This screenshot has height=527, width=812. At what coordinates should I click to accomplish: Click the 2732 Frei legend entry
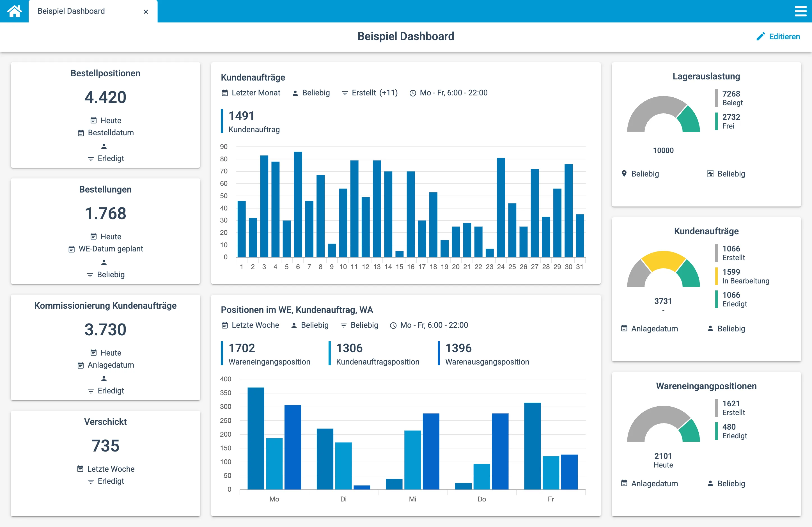[728, 121]
